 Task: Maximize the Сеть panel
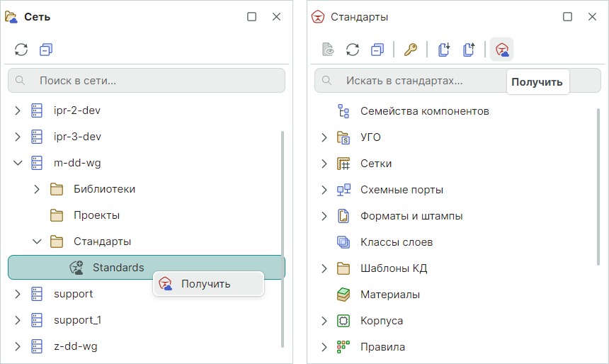pyautogui.click(x=251, y=17)
